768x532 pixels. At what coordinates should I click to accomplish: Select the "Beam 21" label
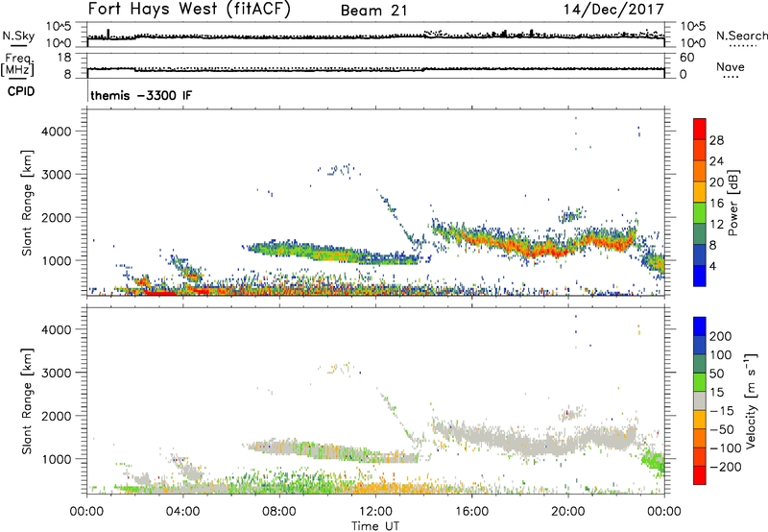374,11
